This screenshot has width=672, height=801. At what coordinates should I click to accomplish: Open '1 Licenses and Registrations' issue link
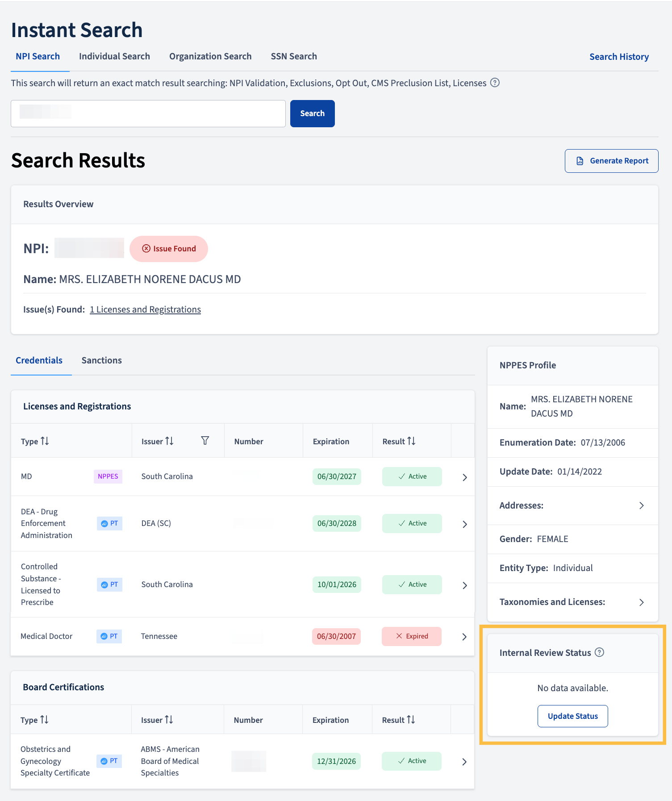pos(145,309)
